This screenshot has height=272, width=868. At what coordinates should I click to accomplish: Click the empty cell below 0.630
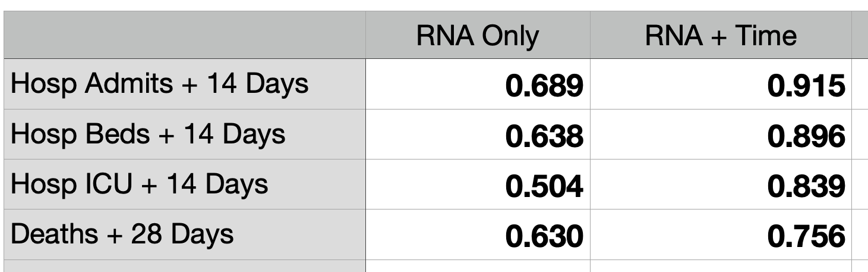(x=478, y=266)
